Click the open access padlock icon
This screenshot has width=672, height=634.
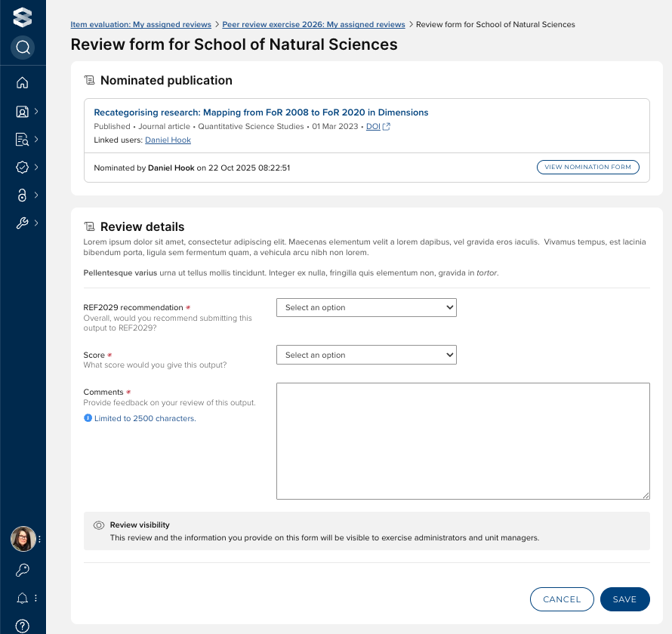tap(22, 195)
